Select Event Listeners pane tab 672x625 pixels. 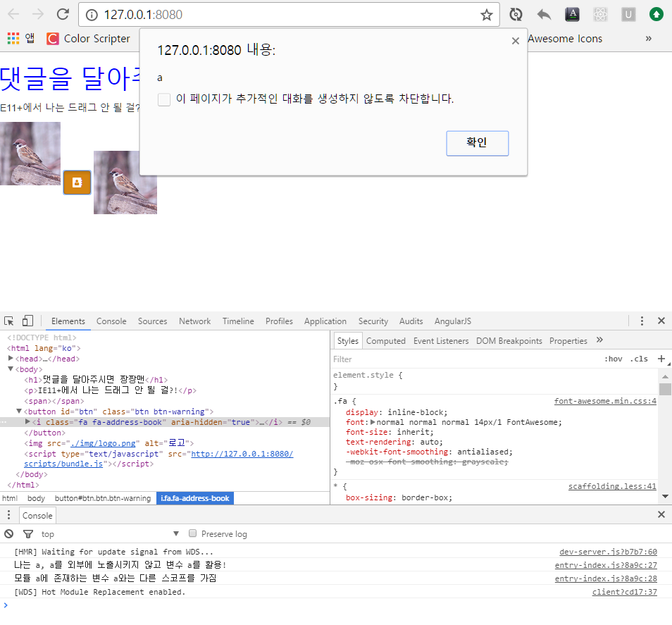(441, 341)
